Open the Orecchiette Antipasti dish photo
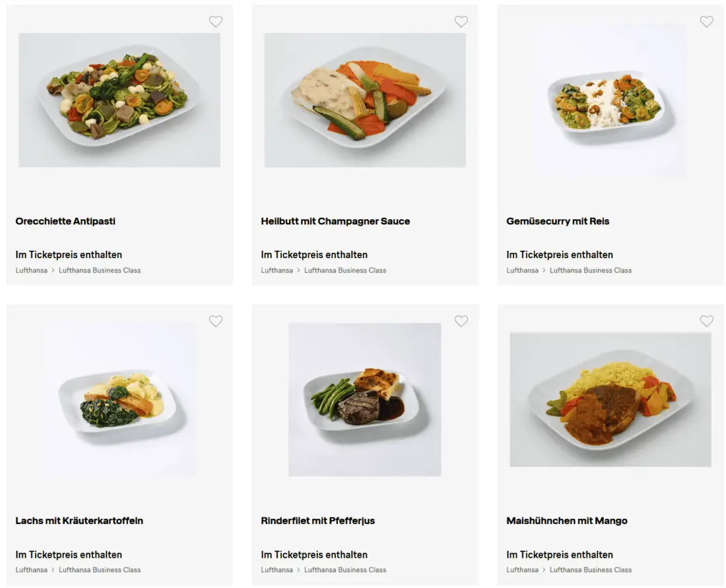The height and width of the screenshot is (588, 726). pyautogui.click(x=119, y=100)
